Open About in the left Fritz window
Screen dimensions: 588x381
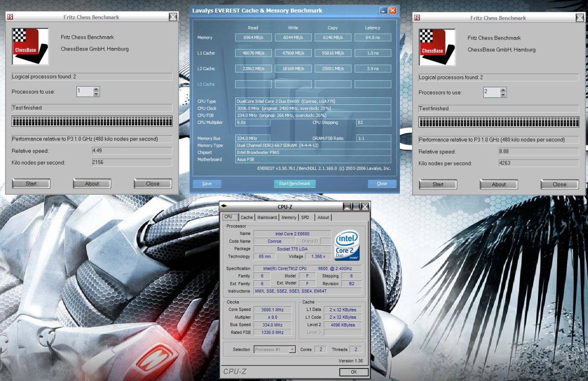[x=92, y=184]
